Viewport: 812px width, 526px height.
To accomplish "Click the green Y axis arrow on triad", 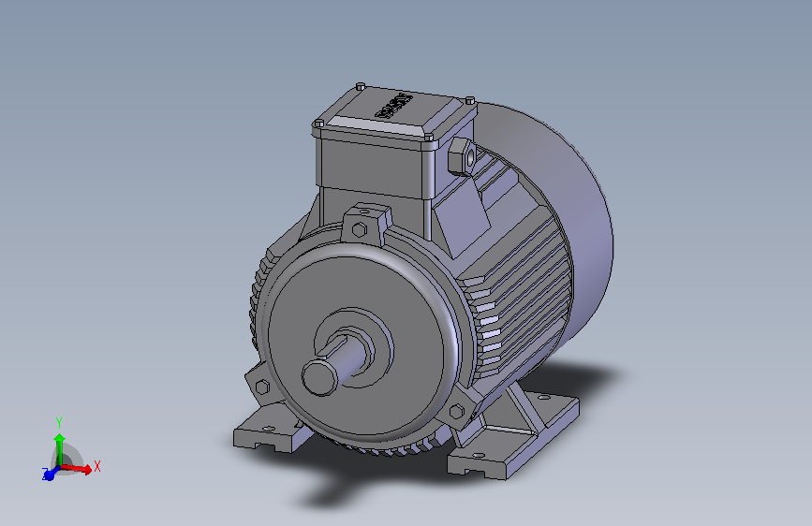I will [x=60, y=449].
